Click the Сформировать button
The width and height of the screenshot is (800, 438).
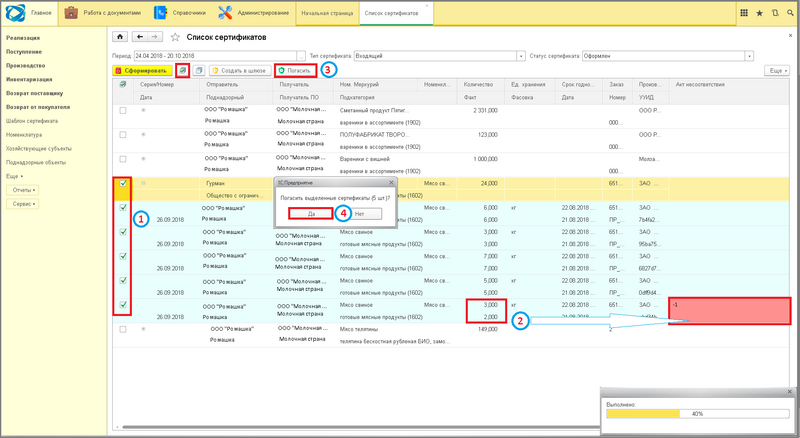coord(142,70)
